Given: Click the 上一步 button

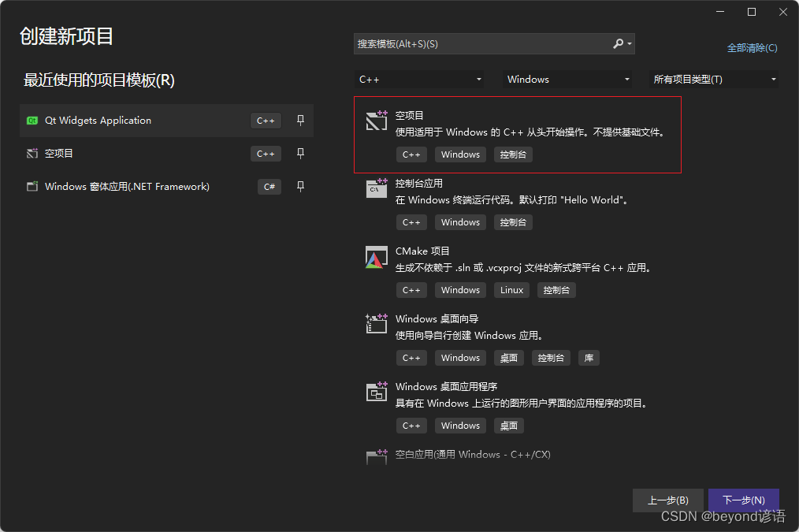Looking at the screenshot, I should click(x=668, y=500).
